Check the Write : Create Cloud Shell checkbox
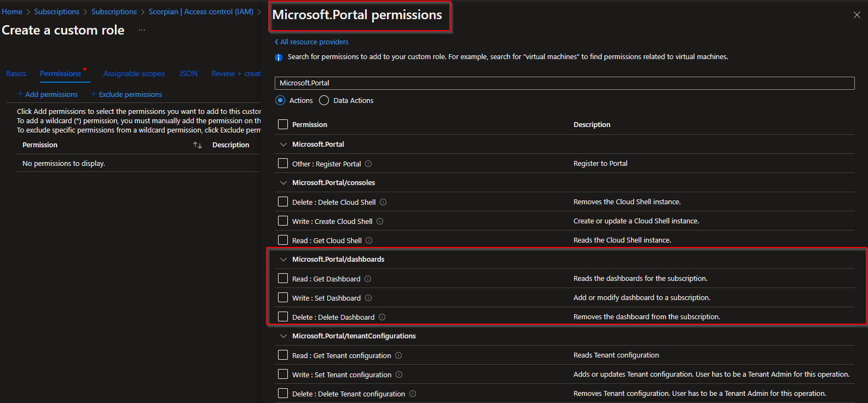Image resolution: width=868 pixels, height=403 pixels. 283,221
